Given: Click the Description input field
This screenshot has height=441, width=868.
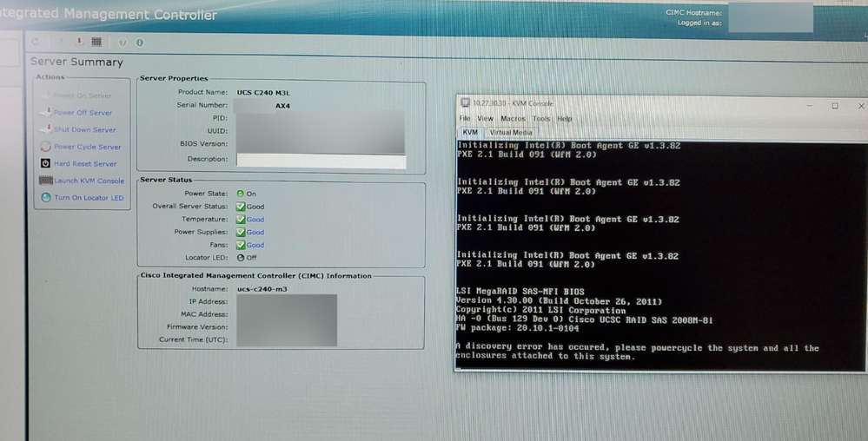Looking at the screenshot, I should click(x=321, y=160).
